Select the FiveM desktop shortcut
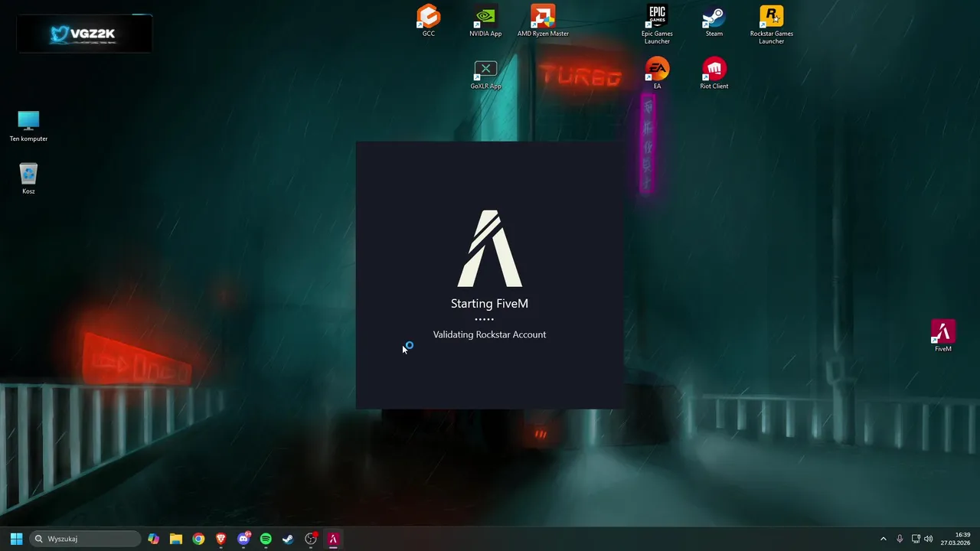The width and height of the screenshot is (980, 551). (x=942, y=337)
